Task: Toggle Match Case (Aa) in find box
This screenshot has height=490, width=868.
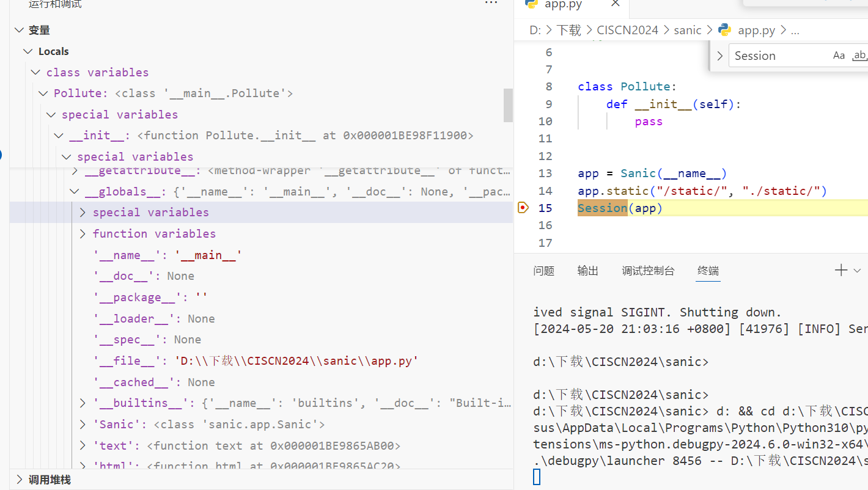Action: (839, 56)
